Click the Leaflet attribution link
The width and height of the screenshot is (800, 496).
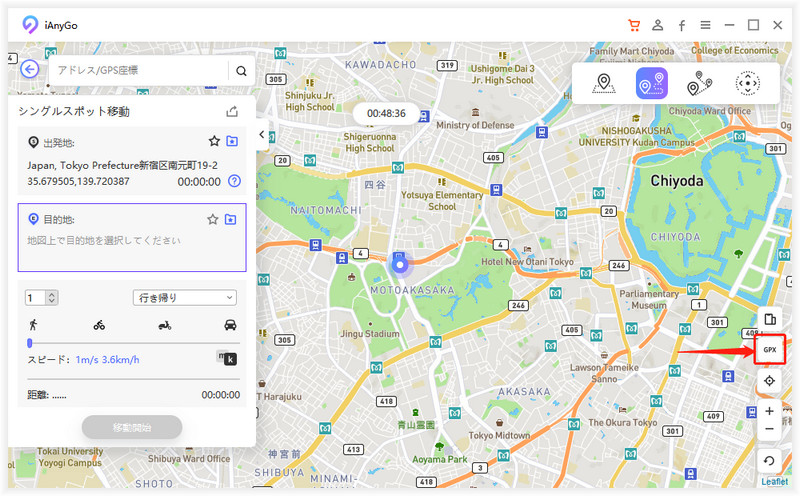774,481
